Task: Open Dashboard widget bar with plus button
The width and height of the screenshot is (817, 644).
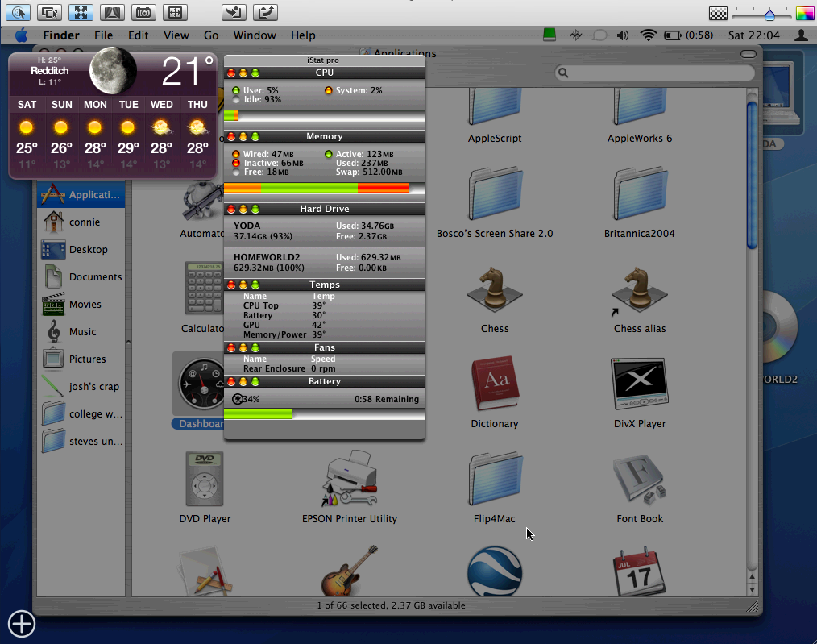Action: pos(22,624)
